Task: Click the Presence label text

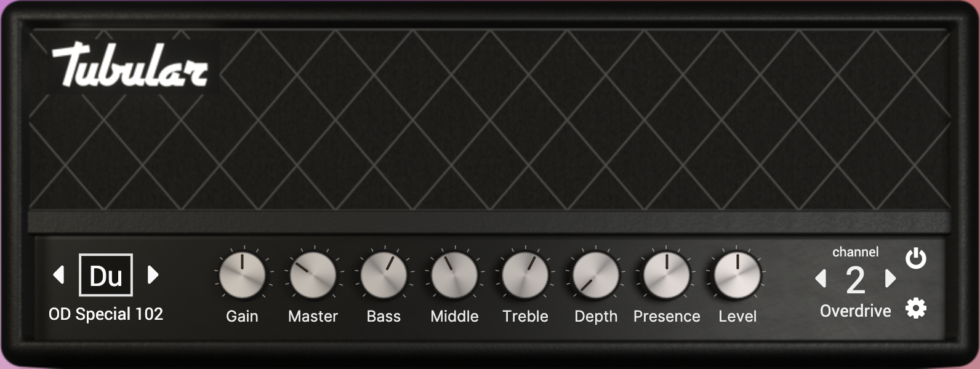Action: pos(667,316)
